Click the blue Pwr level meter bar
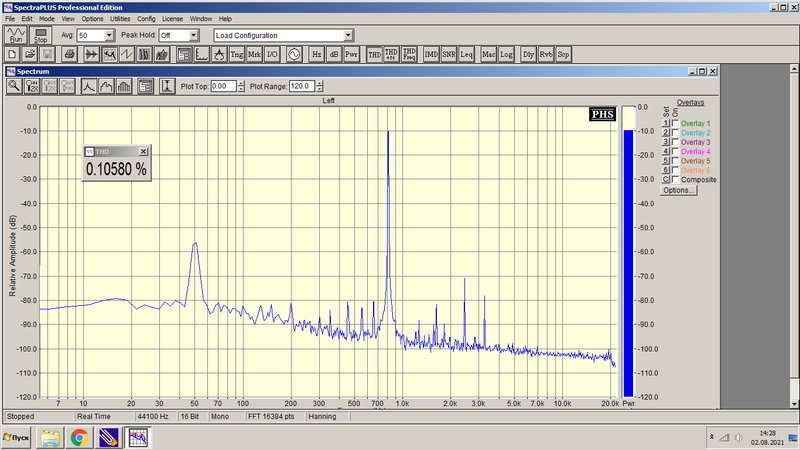Screen dimensions: 800x450 629,263
